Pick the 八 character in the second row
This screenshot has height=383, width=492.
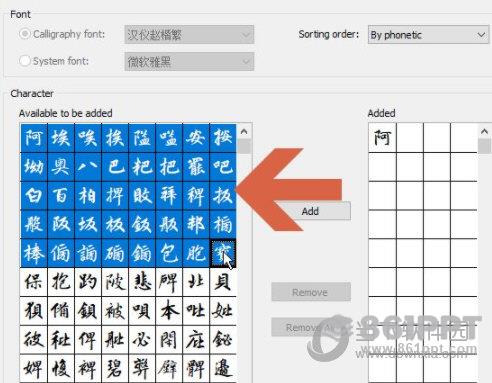point(88,167)
